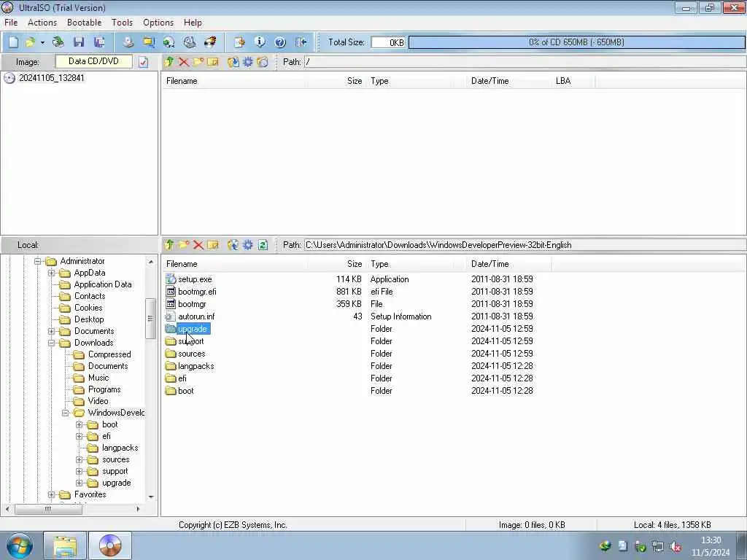The image size is (747, 560).
Task: Click the Rename icon in image pane toolbar
Action: pyautogui.click(x=213, y=62)
